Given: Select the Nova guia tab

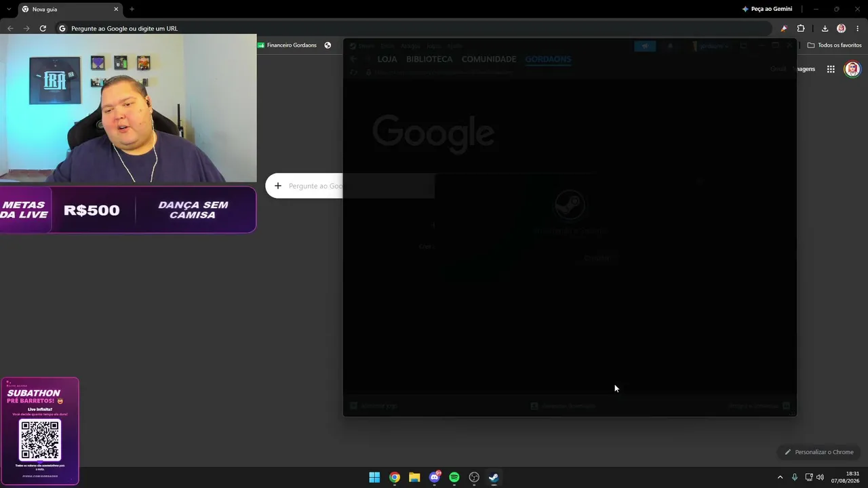Looking at the screenshot, I should [x=70, y=9].
